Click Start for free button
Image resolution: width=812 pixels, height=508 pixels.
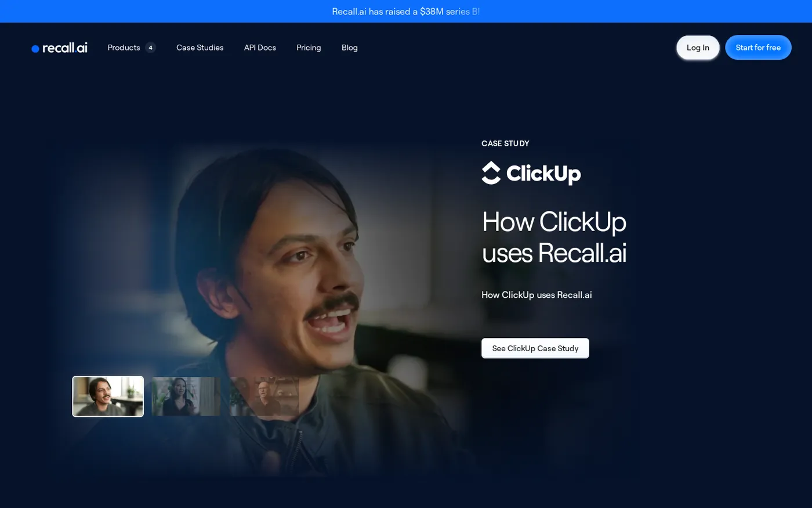758,48
